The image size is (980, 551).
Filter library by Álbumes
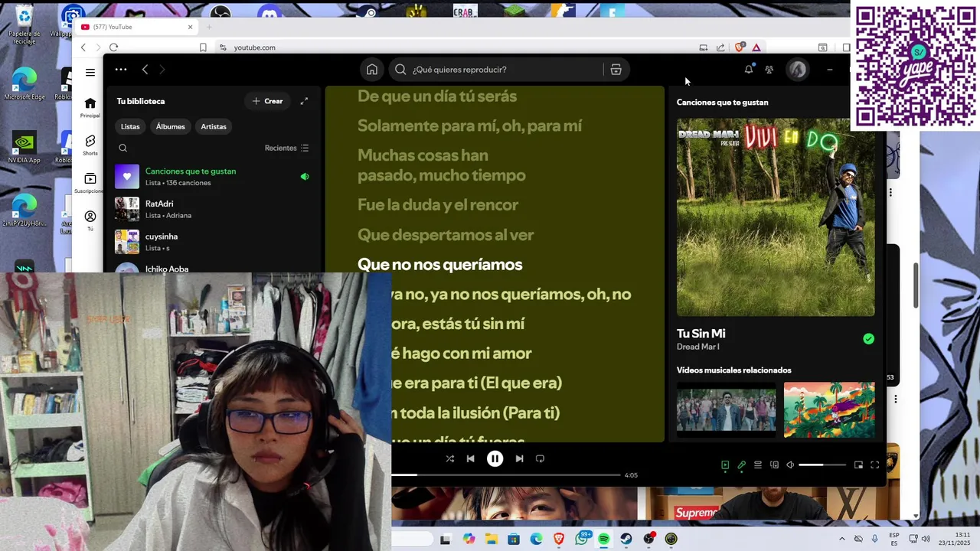[x=170, y=126]
